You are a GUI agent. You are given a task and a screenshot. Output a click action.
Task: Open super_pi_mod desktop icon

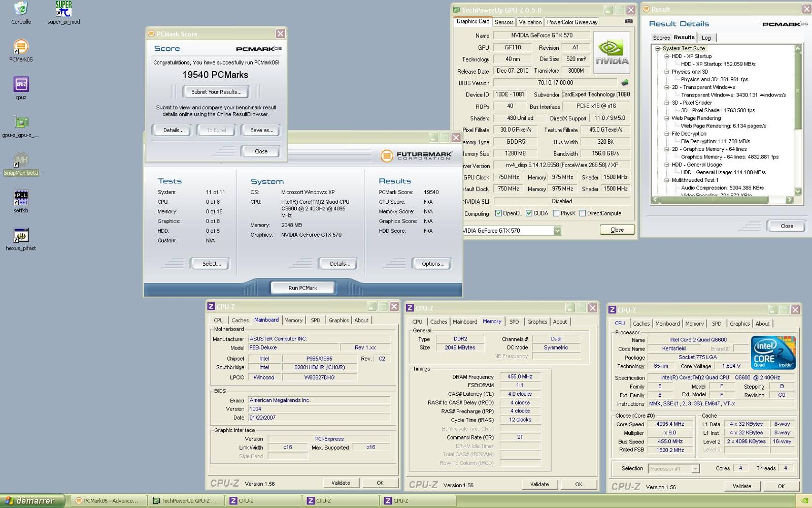click(63, 9)
